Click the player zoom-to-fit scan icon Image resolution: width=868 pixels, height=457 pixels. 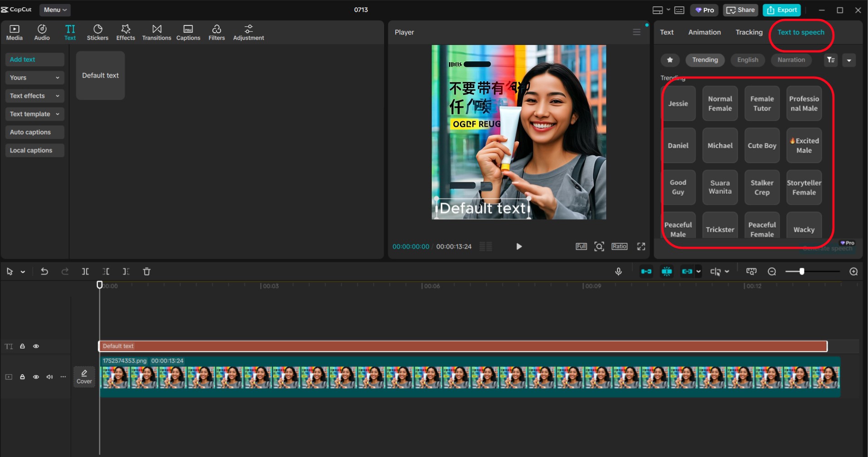pos(599,246)
